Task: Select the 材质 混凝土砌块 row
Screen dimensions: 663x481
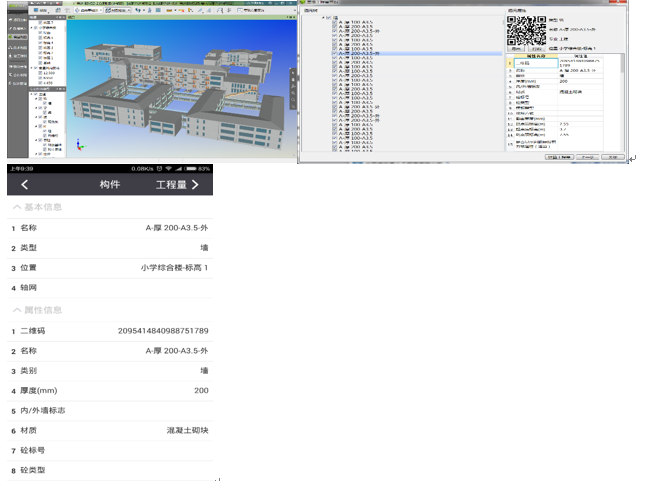Action: (x=110, y=430)
